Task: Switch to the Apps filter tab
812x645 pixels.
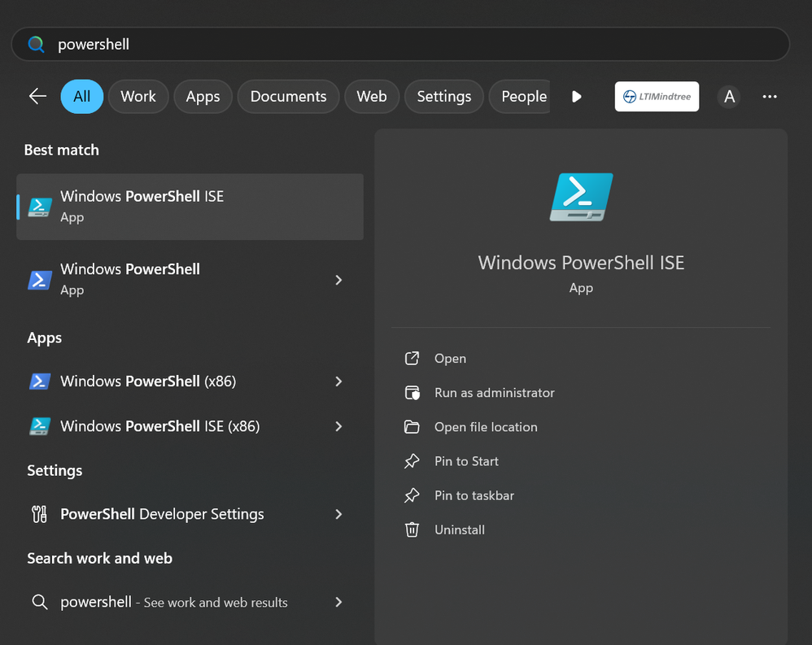Action: coord(203,97)
